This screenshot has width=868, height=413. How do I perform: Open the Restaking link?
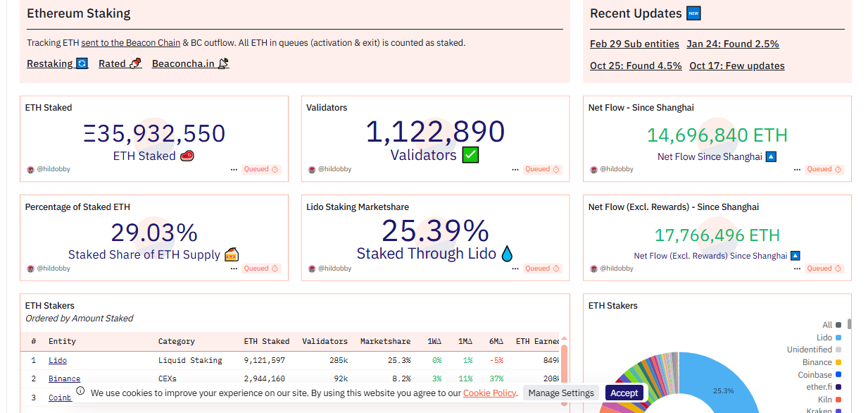pos(57,63)
